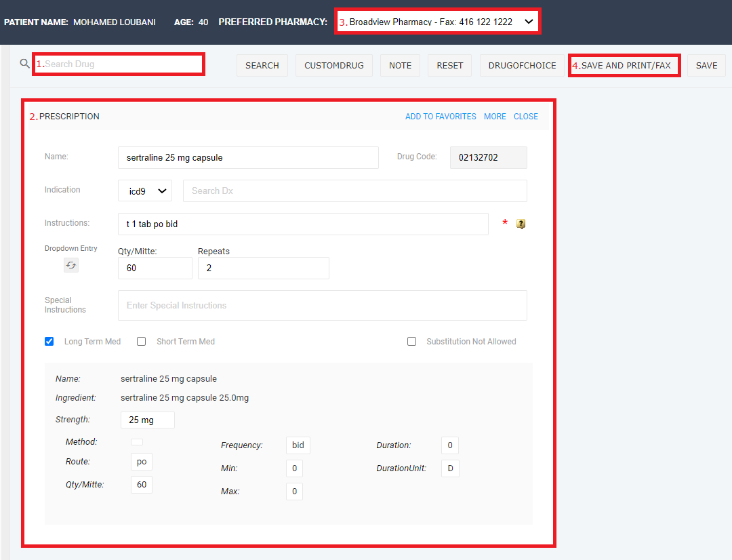Toggle the Long Term Med checkbox
This screenshot has width=732, height=560.
click(x=49, y=342)
